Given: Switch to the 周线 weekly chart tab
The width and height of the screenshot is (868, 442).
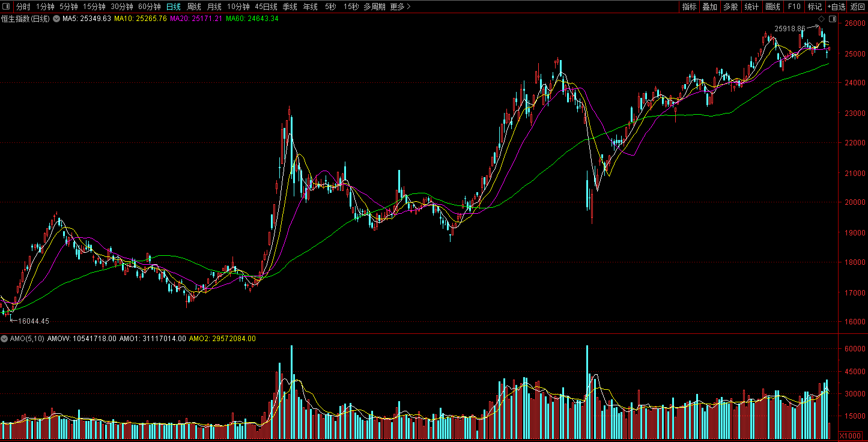Looking at the screenshot, I should (193, 7).
